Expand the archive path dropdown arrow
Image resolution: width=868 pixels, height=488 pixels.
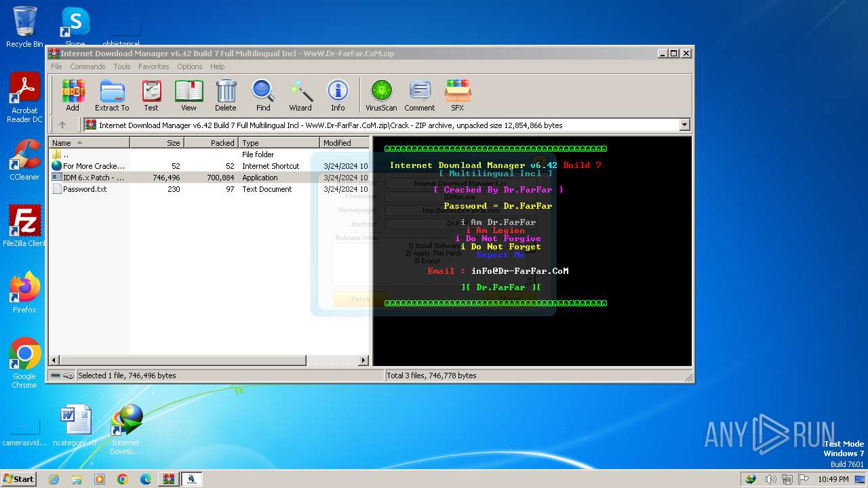point(684,125)
